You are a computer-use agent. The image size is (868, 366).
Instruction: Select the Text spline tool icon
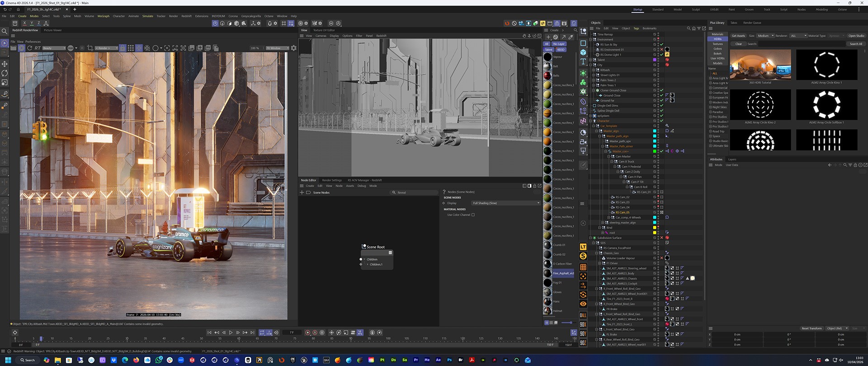(x=583, y=62)
